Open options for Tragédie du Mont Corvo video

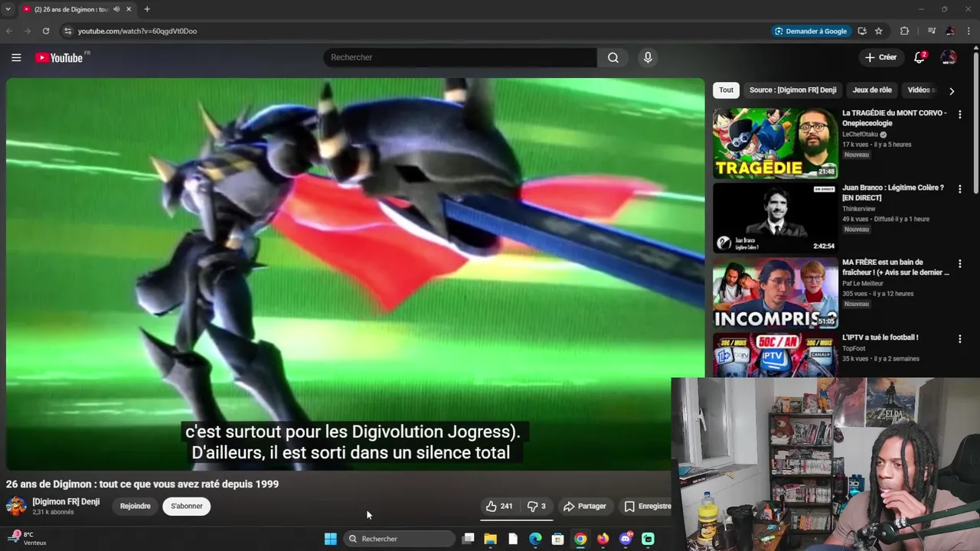coord(959,114)
